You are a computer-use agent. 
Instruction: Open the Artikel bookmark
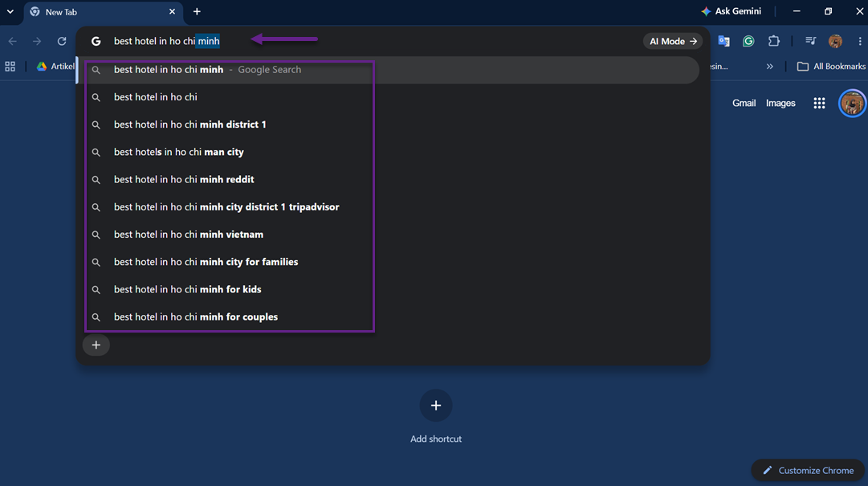tap(55, 67)
